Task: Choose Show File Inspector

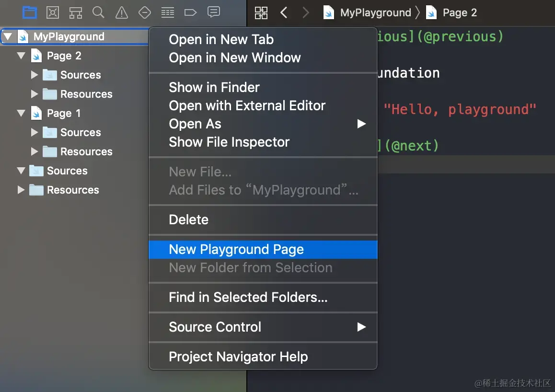Action: click(263, 142)
